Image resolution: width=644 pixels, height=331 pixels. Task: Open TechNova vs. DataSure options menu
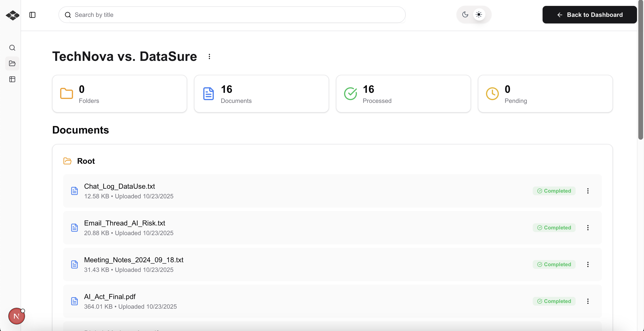click(209, 56)
